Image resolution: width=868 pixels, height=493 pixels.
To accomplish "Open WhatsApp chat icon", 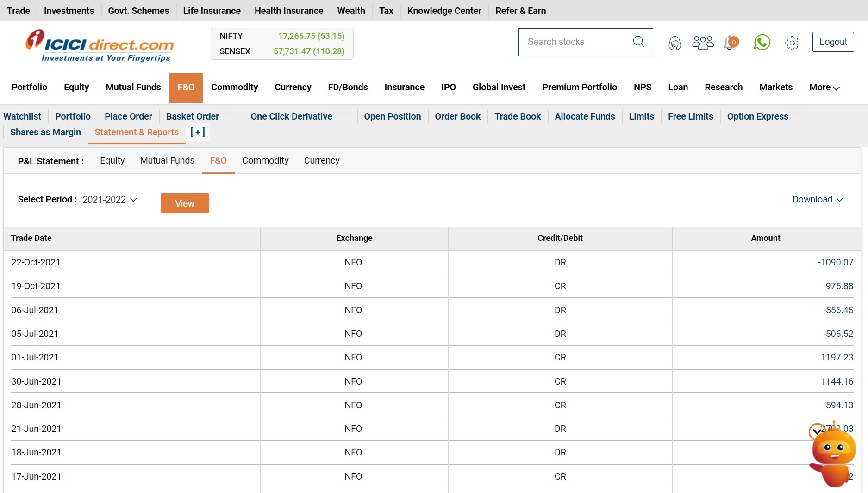I will tap(762, 43).
